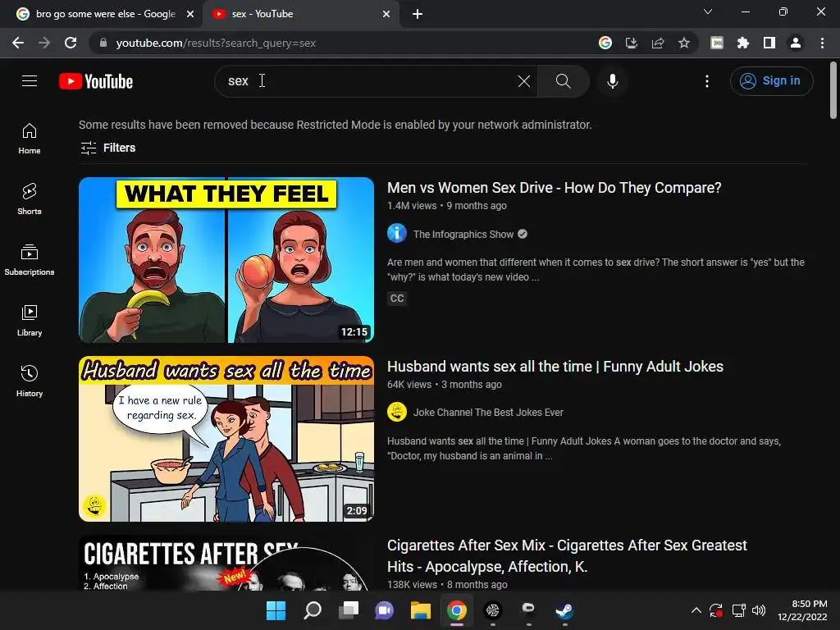This screenshot has width=840, height=630.
Task: Bookmark this page with the star
Action: pyautogui.click(x=683, y=43)
